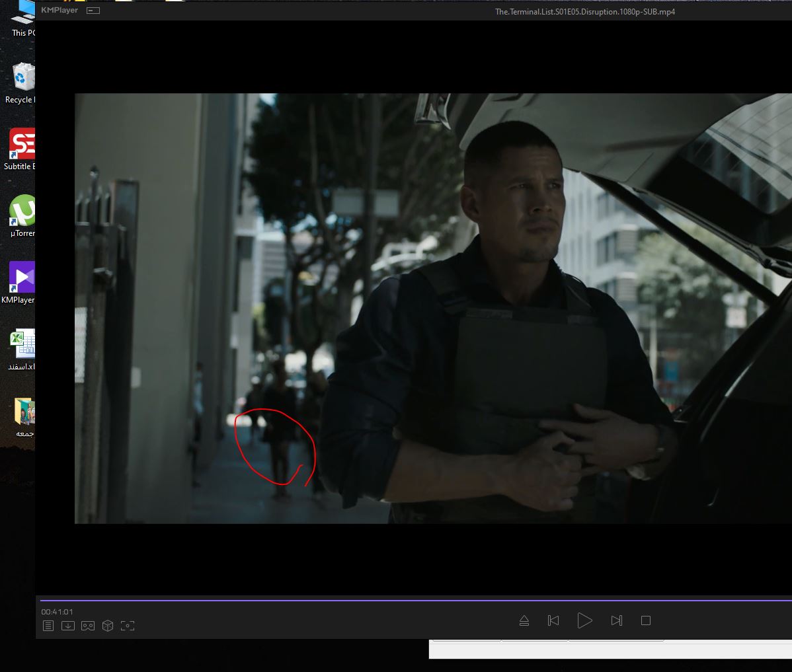Click the elapsed time 00:41:01 display
Image resolution: width=792 pixels, height=672 pixels.
[57, 612]
